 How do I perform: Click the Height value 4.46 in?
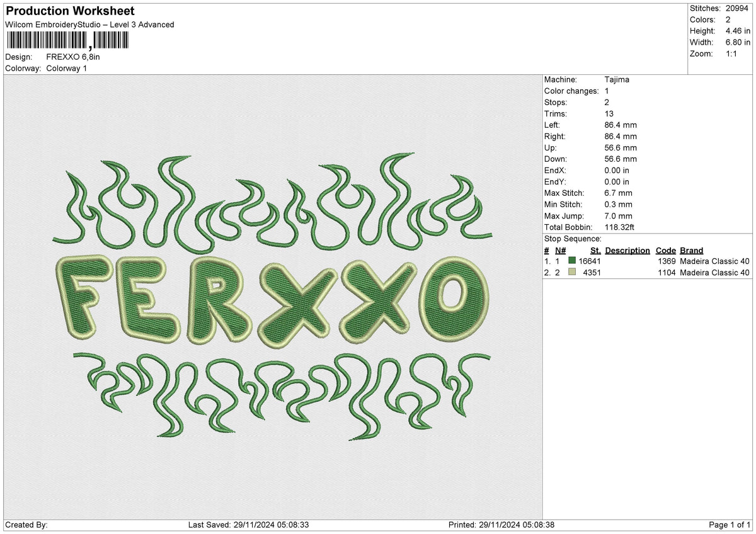click(x=739, y=31)
